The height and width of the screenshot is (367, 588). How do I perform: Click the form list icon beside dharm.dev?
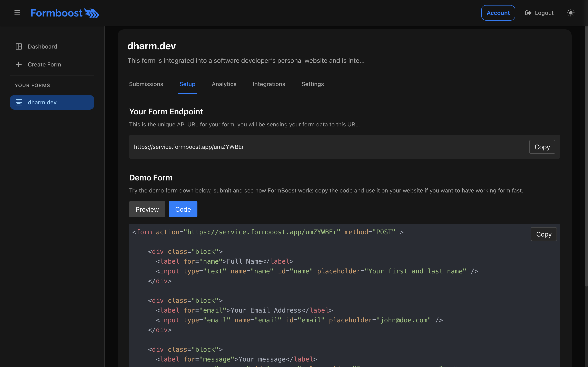point(19,102)
